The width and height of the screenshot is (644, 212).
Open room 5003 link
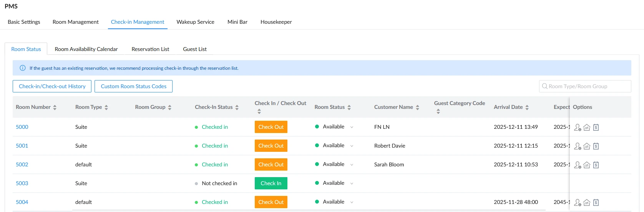point(22,183)
